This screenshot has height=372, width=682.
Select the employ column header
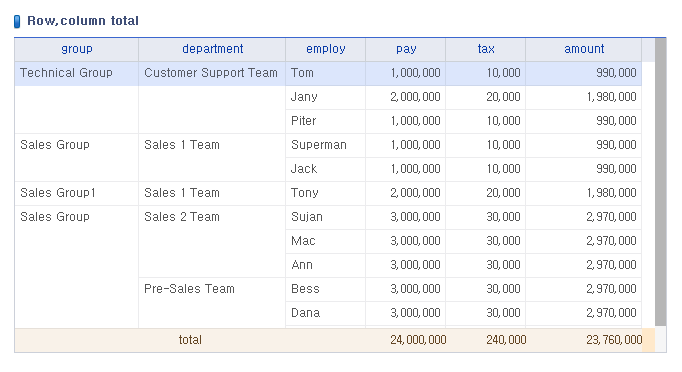click(x=325, y=49)
